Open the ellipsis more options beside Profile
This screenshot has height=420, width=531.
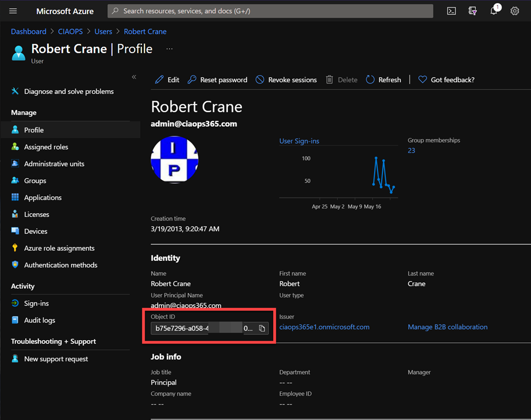click(169, 49)
